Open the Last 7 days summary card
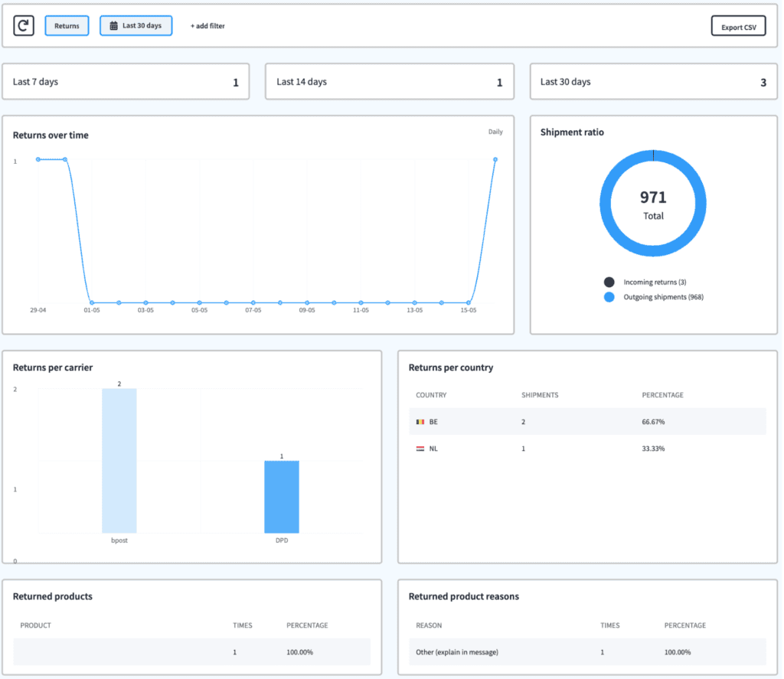 pos(126,81)
